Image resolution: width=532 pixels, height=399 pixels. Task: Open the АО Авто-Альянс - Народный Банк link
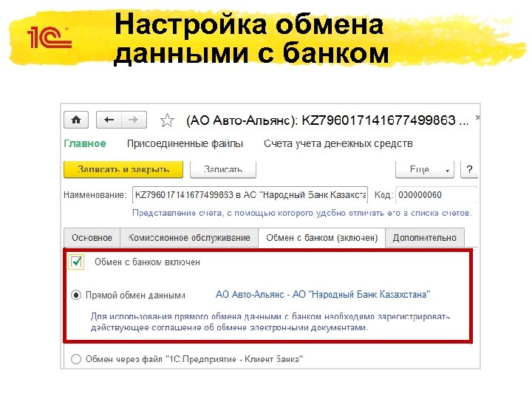tap(323, 295)
